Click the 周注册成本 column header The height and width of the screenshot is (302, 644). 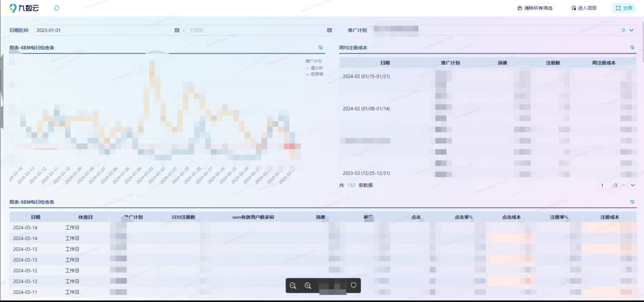click(604, 63)
